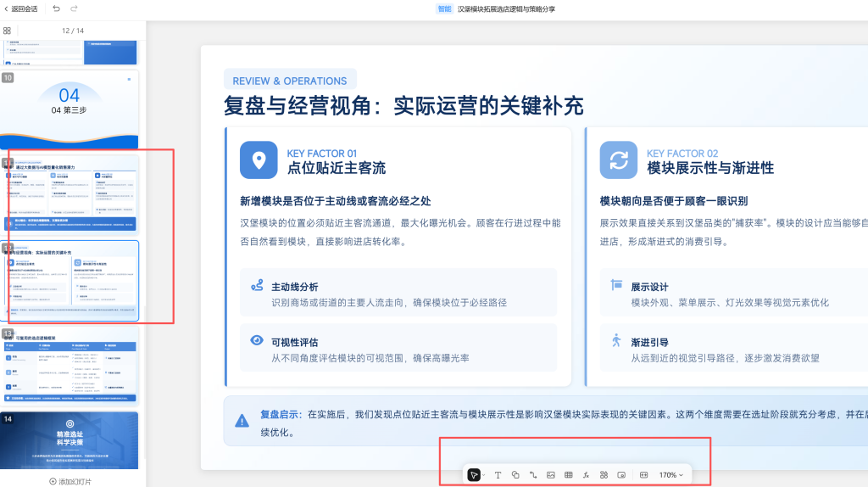Click the refresh arrows icon of Key Factor 02
The width and height of the screenshot is (868, 487).
(618, 160)
